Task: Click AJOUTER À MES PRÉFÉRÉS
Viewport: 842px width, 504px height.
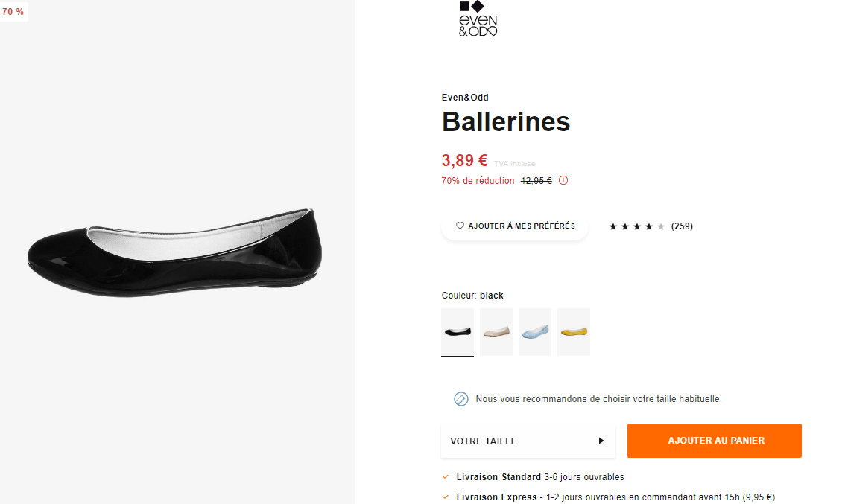Action: tap(514, 226)
